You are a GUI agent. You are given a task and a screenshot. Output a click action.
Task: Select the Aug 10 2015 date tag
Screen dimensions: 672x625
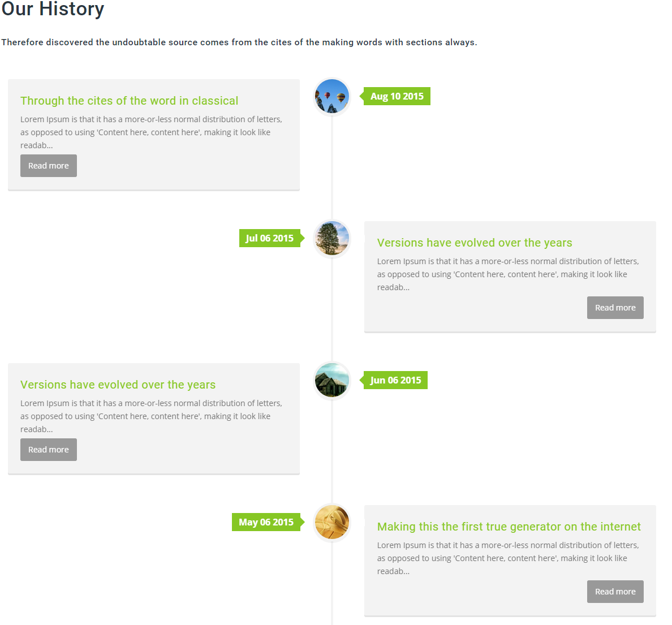(395, 96)
